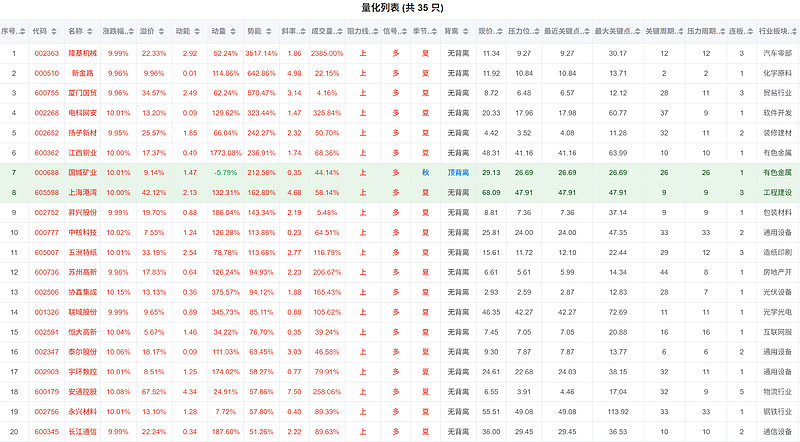This screenshot has height=442, width=800.
Task: Select stock name 安通控股
Action: [x=83, y=391]
